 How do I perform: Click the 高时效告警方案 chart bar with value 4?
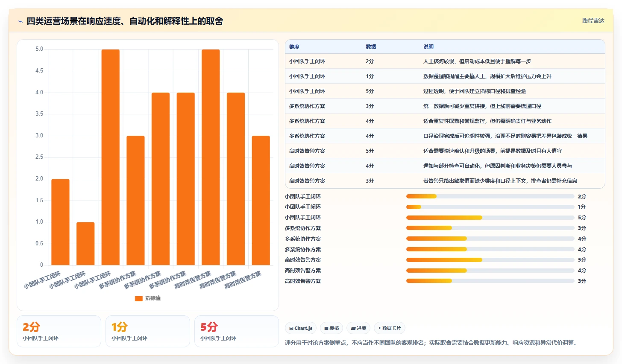tap(236, 179)
